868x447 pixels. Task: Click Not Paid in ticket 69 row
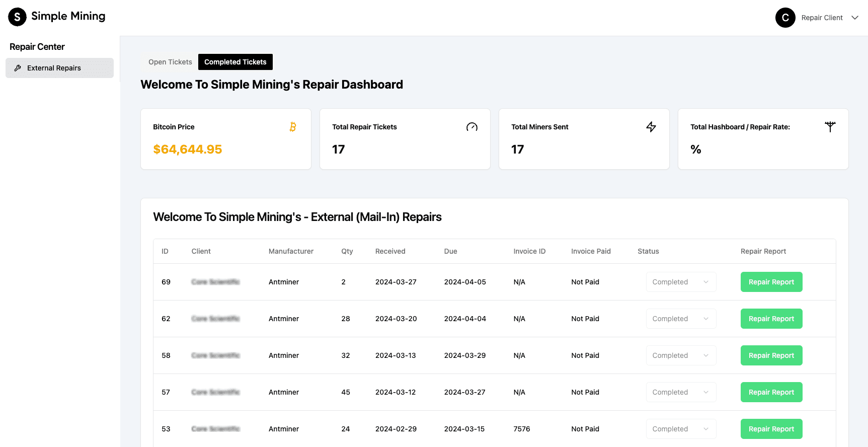(585, 282)
